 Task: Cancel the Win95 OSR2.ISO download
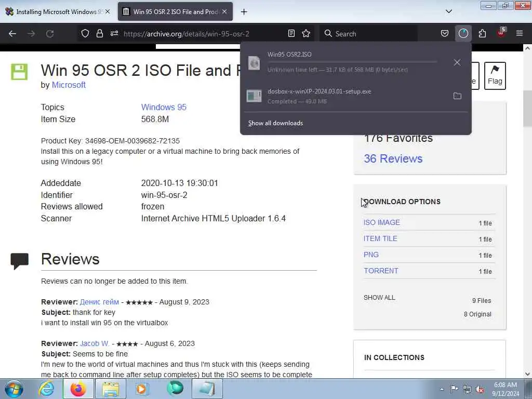pos(457,62)
